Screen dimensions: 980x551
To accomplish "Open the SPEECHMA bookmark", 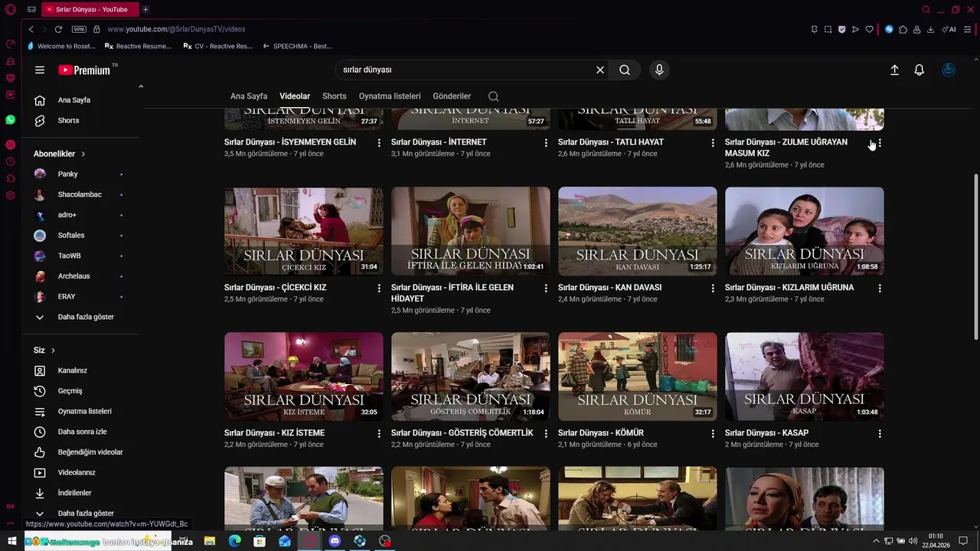I will click(x=297, y=46).
